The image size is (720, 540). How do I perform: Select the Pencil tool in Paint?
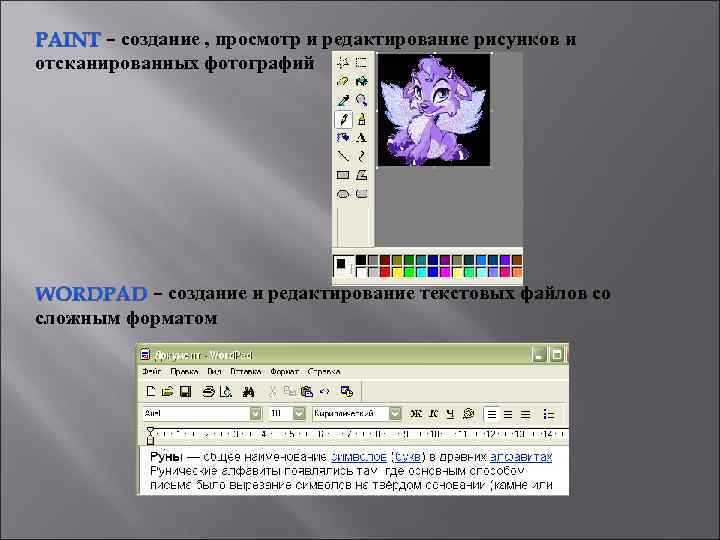[343, 119]
